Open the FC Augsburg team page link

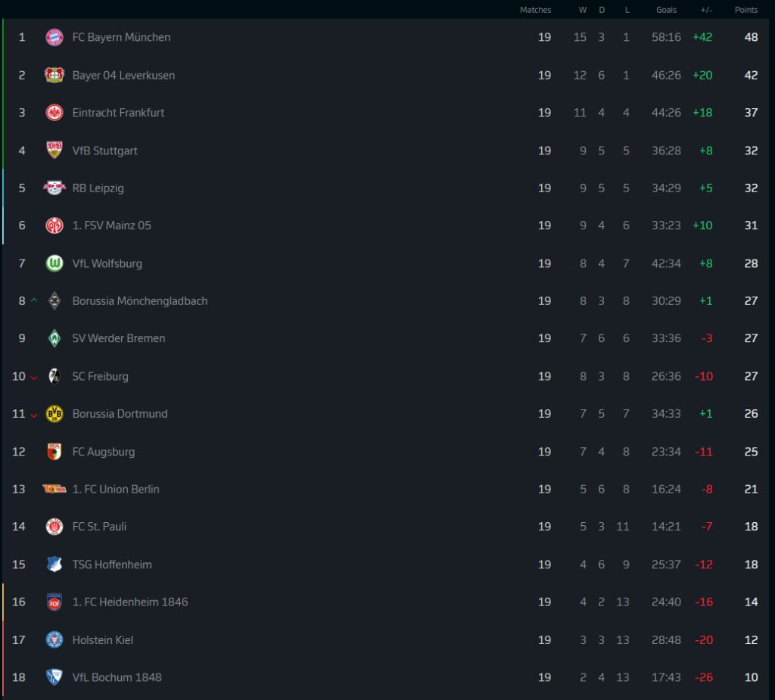point(103,452)
